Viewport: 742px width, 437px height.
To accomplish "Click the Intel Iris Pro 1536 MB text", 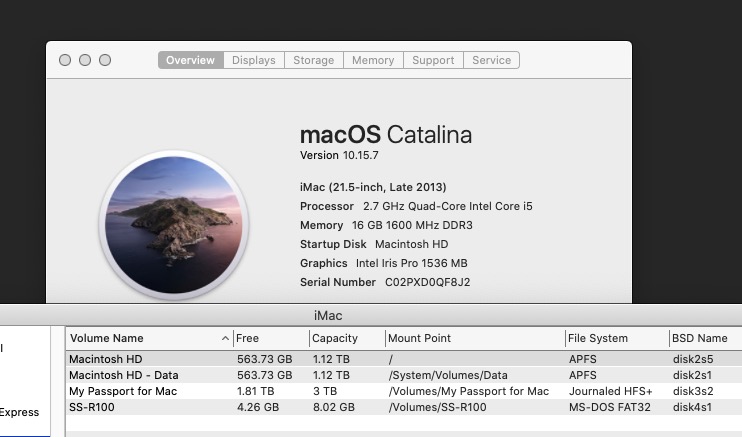I will (x=411, y=263).
